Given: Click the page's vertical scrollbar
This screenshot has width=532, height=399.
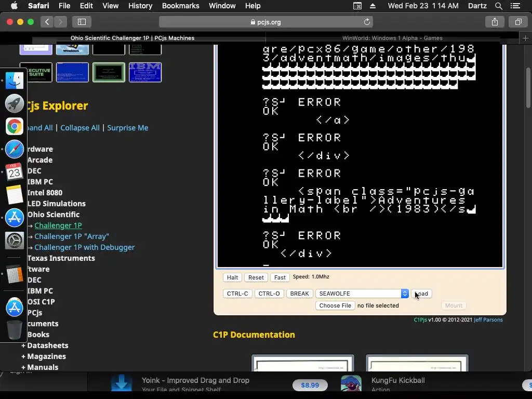Looking at the screenshot, I should pos(528,88).
